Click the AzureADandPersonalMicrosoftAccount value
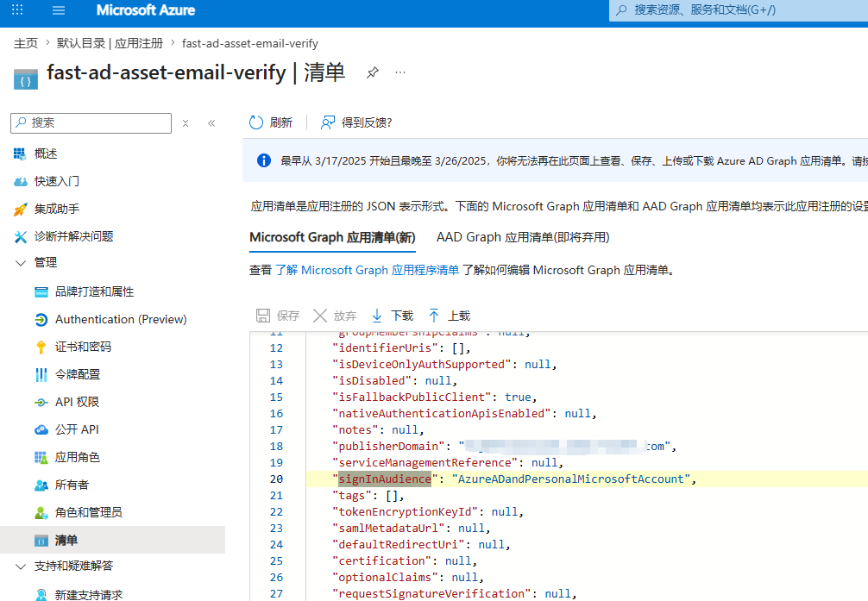Viewport: 868px width, 601px height. click(571, 479)
